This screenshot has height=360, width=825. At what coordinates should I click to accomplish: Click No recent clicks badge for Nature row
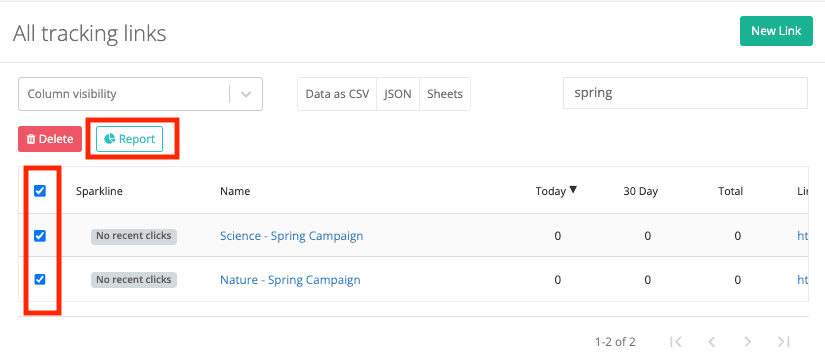(134, 279)
